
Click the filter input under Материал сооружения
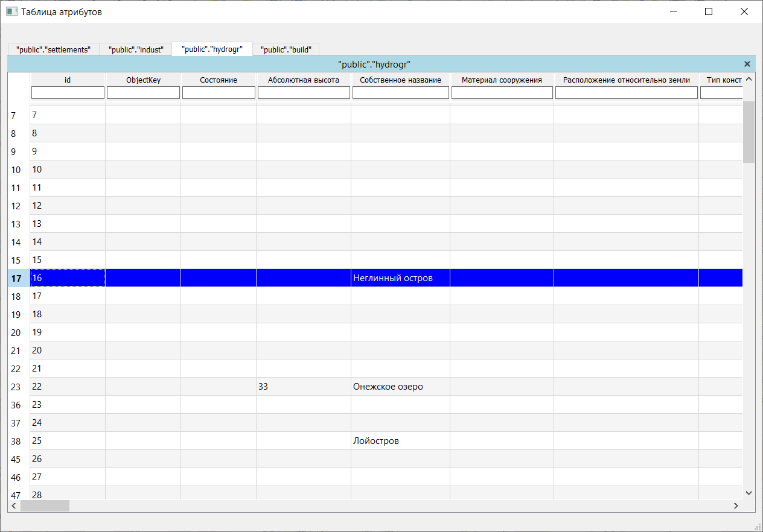click(x=502, y=93)
